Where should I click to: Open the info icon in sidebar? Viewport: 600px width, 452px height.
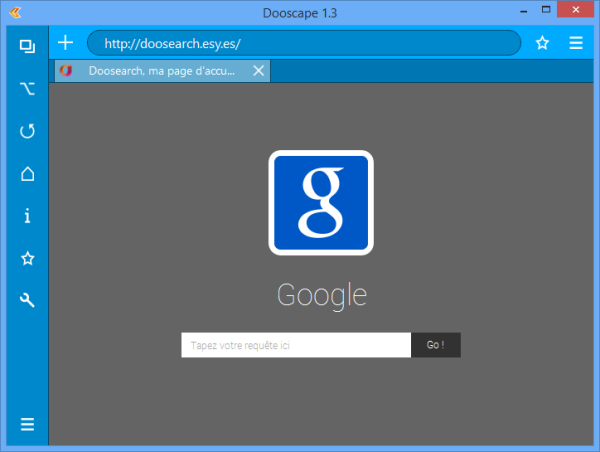pos(27,216)
